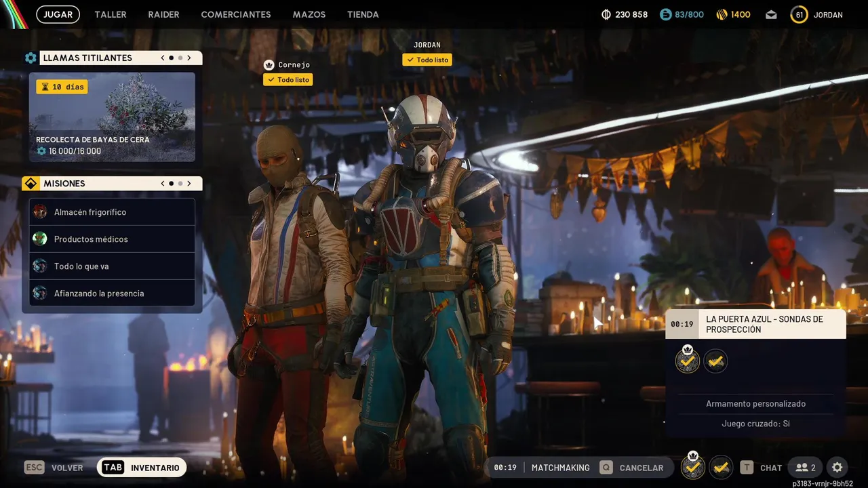Select the second page dot in Misiones
Screen dimensions: 868x488
click(180, 184)
